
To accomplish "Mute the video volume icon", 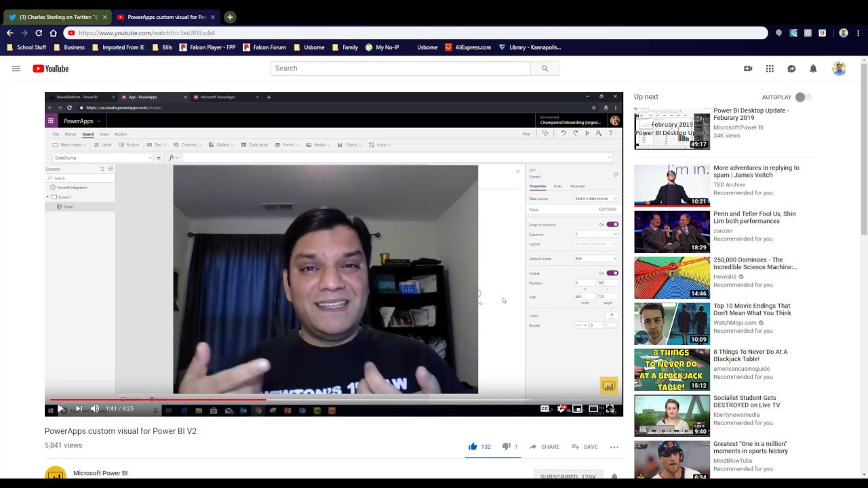I will (95, 409).
